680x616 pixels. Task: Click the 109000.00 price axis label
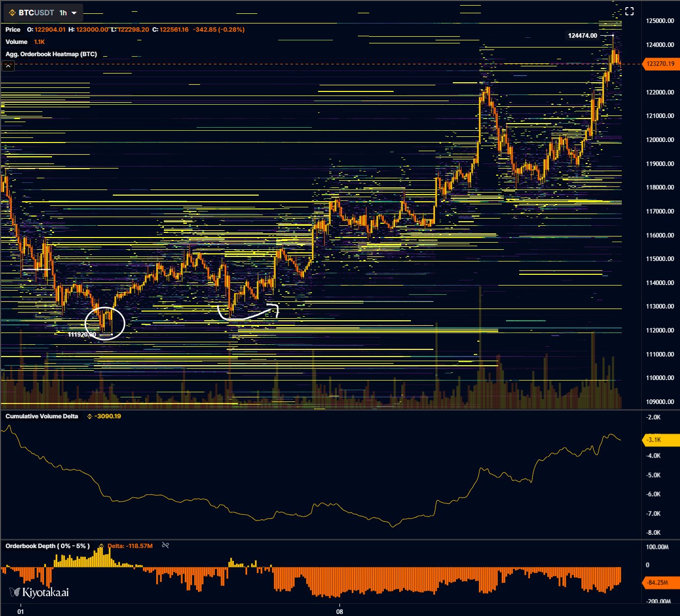[660, 402]
